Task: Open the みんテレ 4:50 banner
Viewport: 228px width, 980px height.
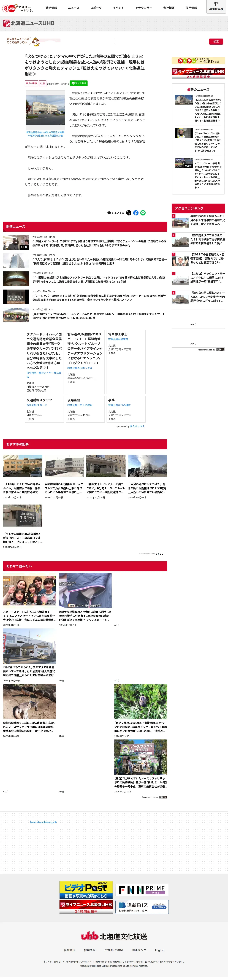Action: 198,61
